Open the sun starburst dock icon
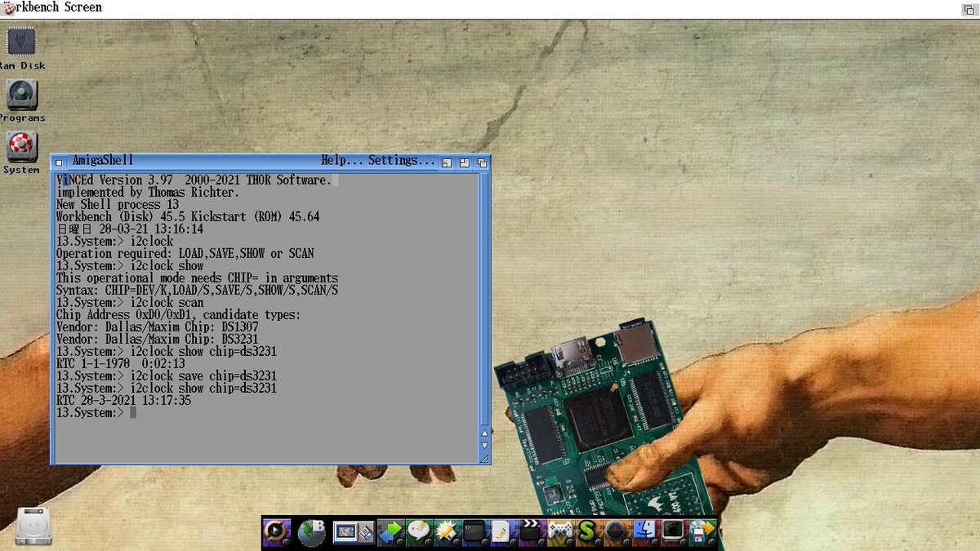Viewport: 980px width, 551px height. (x=448, y=532)
